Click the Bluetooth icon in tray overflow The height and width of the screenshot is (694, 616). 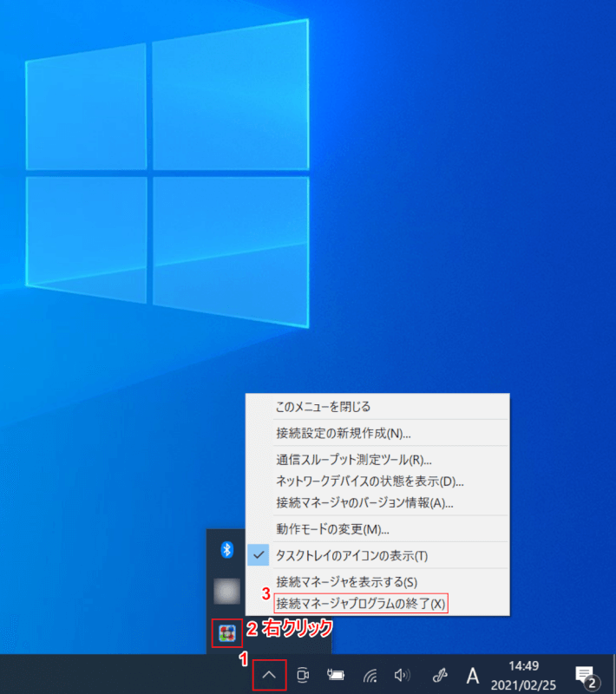click(226, 549)
